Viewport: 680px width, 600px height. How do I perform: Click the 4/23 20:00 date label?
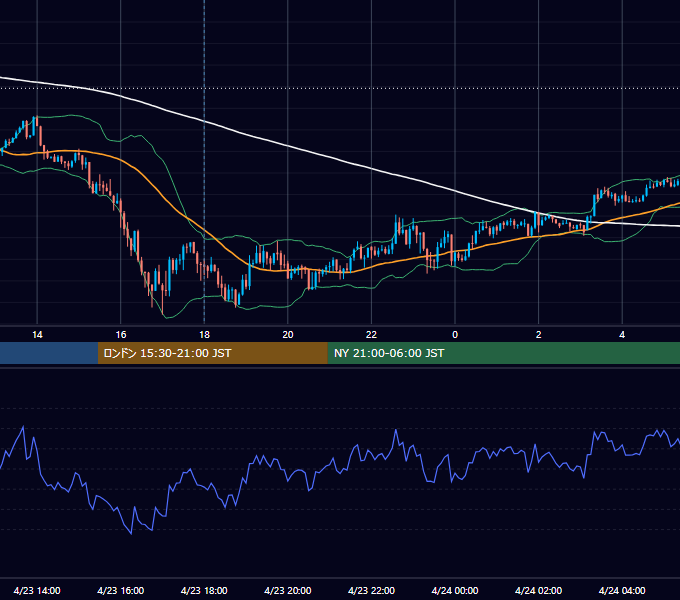288,590
